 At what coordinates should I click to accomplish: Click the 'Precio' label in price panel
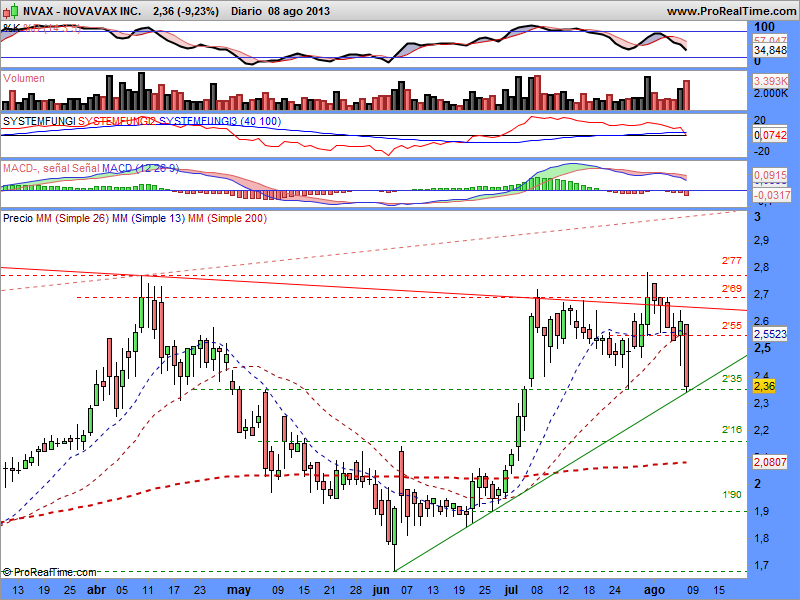click(x=18, y=218)
